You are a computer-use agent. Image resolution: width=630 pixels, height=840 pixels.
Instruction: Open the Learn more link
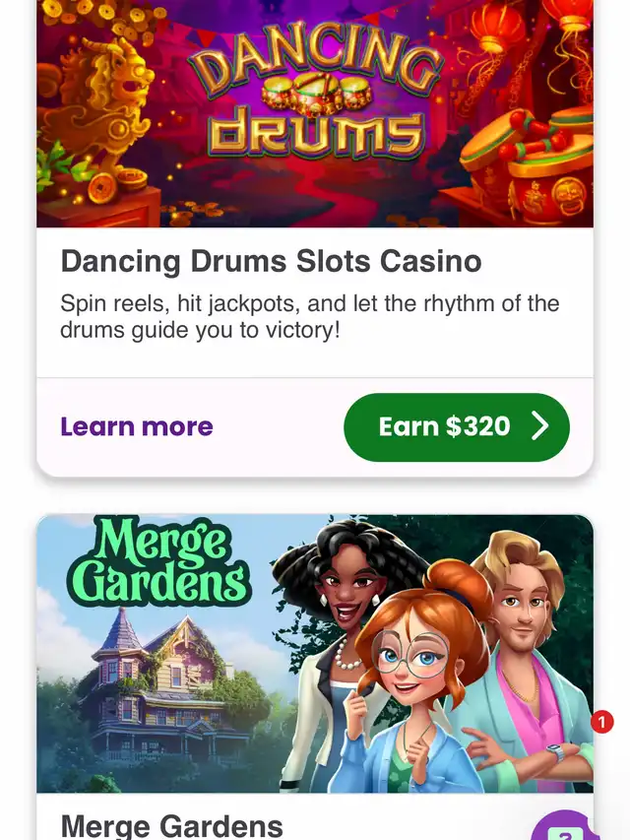coord(137,427)
